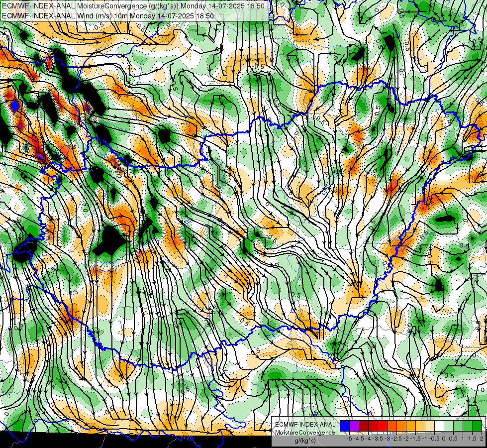Click the legend label MoistureConvergence

tap(305, 433)
